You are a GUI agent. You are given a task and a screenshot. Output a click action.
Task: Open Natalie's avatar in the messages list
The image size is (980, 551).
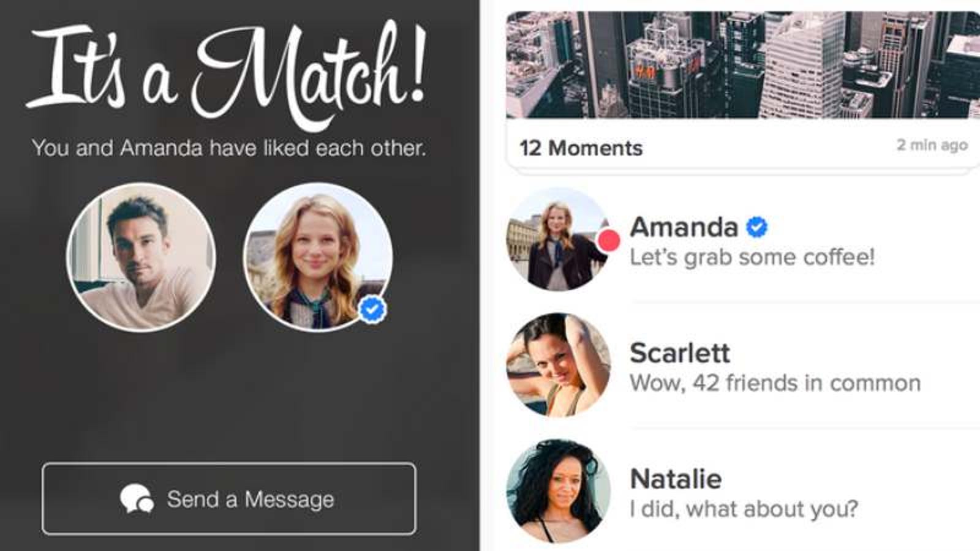[559, 492]
